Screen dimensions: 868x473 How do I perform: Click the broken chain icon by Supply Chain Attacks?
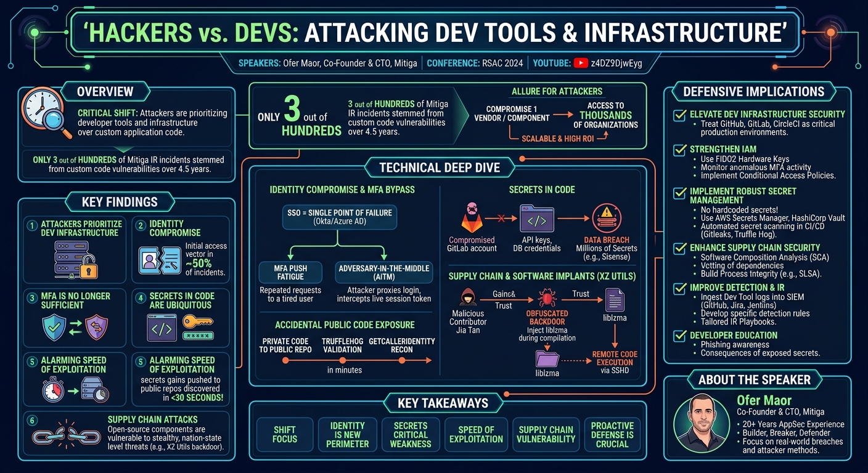pos(67,437)
